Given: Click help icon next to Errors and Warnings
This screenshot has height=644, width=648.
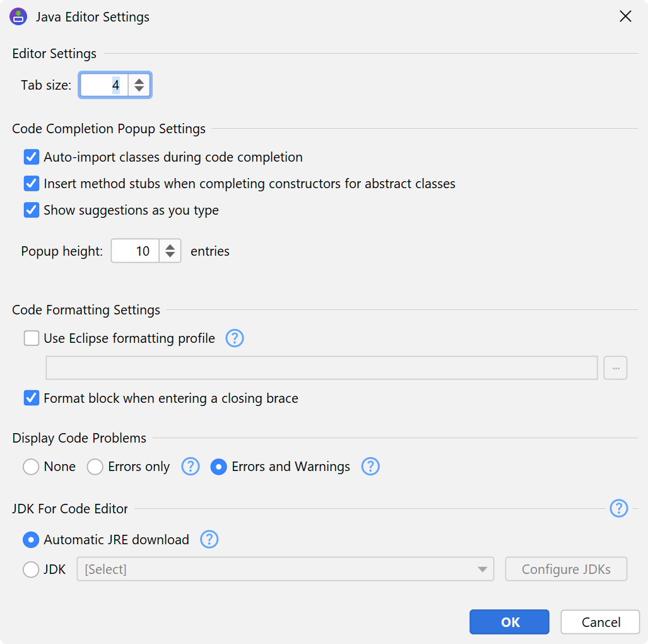Looking at the screenshot, I should tap(370, 467).
